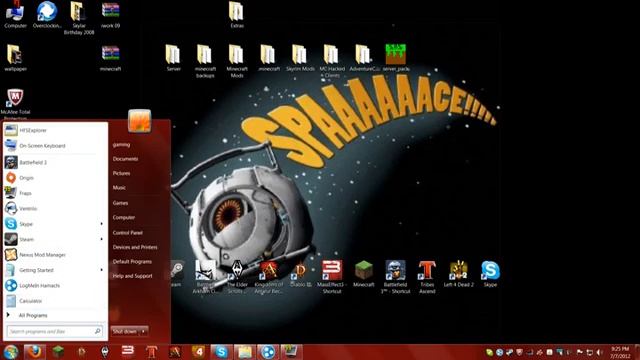640x360 pixels.
Task: Open the Extras folder on desktop
Action: (236, 15)
